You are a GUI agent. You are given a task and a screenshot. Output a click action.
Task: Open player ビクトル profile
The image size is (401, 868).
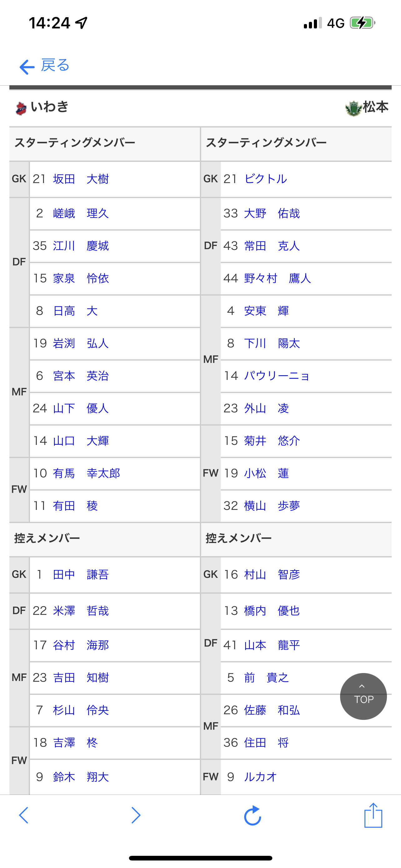[266, 179]
